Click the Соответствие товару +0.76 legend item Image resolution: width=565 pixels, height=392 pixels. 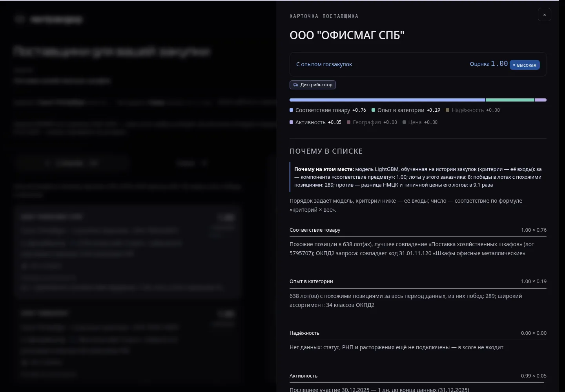click(x=328, y=110)
